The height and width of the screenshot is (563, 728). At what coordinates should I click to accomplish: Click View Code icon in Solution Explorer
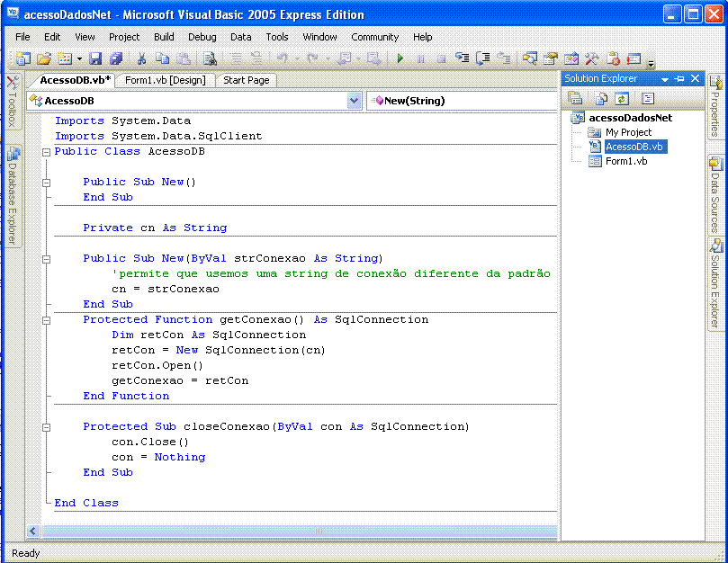(648, 98)
